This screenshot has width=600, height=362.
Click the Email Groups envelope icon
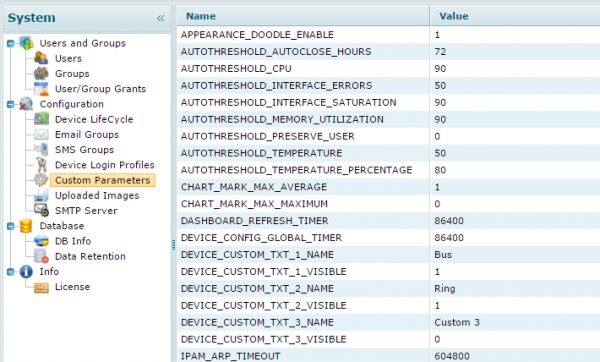click(x=41, y=134)
